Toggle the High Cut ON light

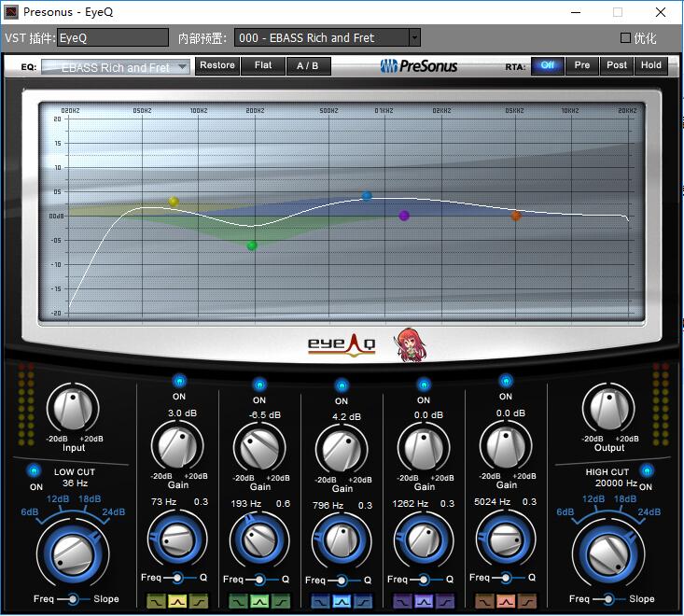point(647,470)
